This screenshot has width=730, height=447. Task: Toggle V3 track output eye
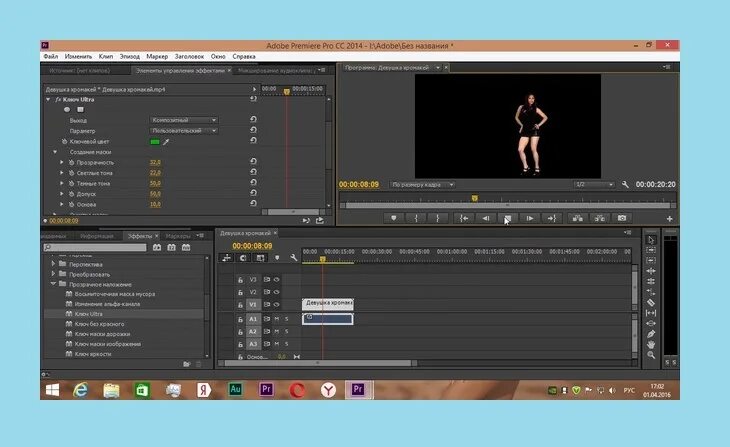click(x=277, y=279)
